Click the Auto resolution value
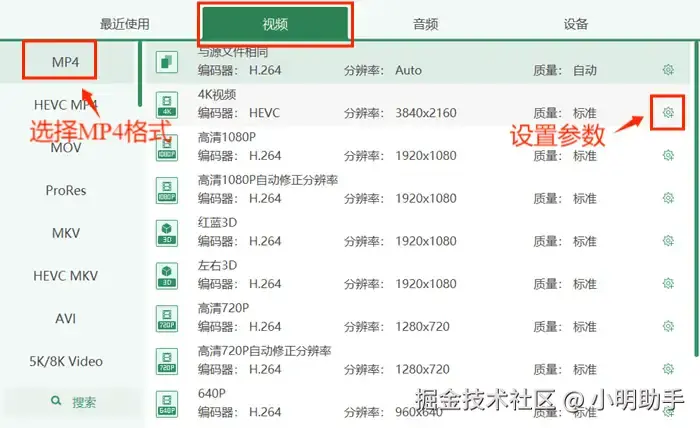Viewport: 700px width, 428px height. tap(408, 70)
